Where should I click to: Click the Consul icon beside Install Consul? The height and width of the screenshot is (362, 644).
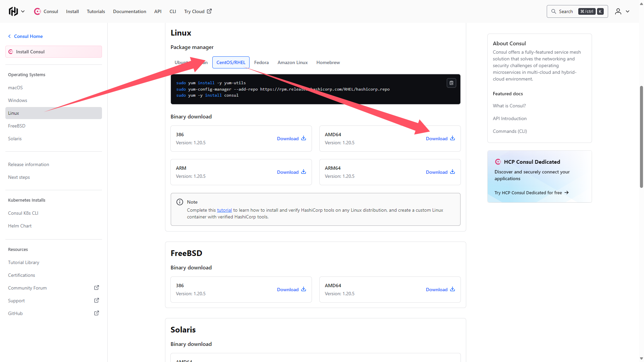click(11, 52)
